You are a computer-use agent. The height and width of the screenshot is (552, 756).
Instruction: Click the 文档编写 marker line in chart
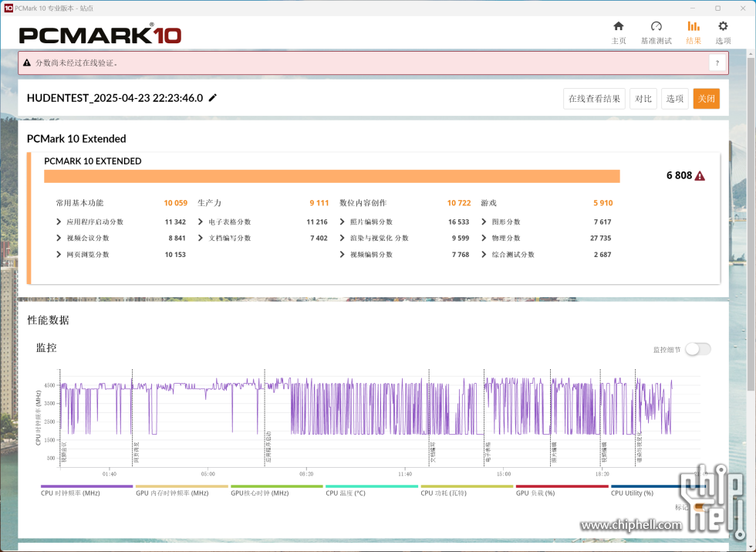click(429, 418)
